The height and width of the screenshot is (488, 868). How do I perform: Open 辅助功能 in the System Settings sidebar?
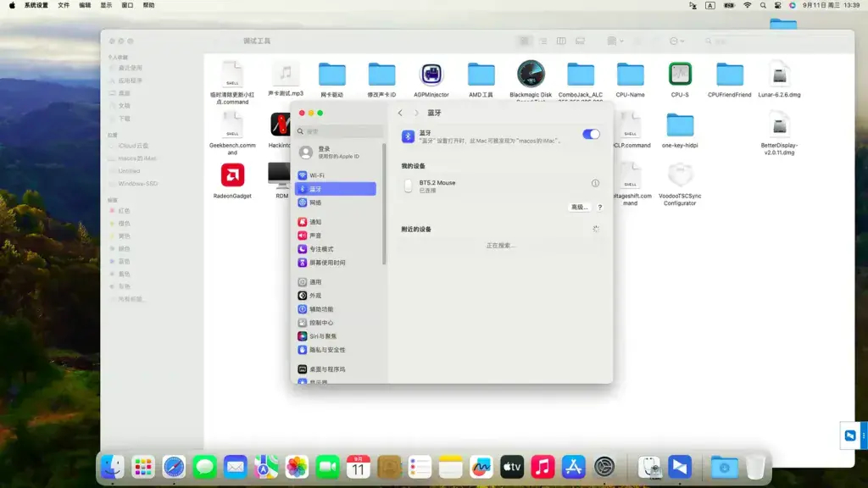336,309
